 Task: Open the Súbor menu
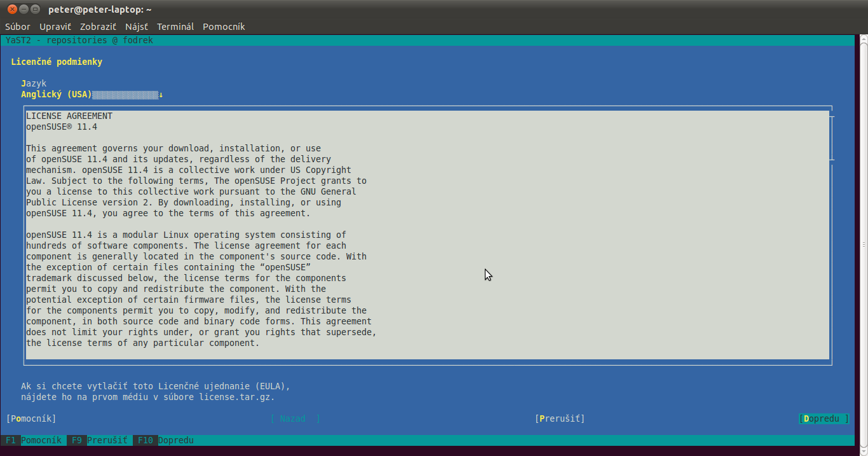18,27
